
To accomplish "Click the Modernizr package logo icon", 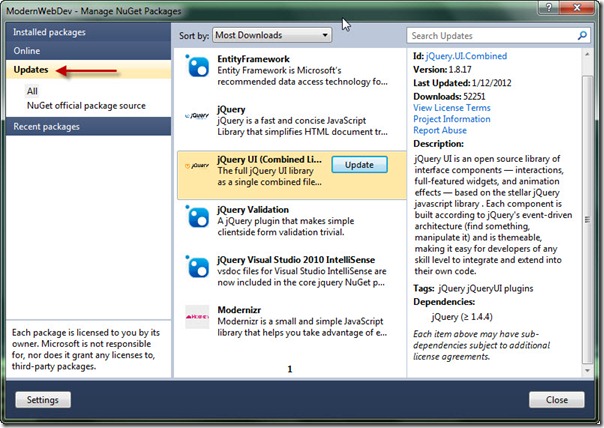I will point(197,318).
